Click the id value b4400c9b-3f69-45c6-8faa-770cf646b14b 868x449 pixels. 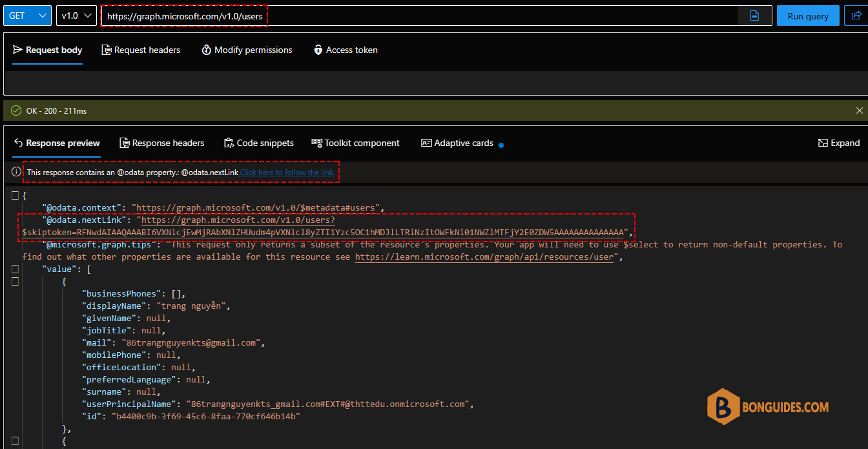pyautogui.click(x=206, y=416)
